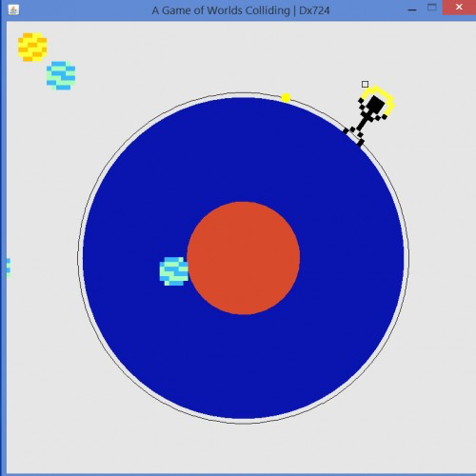Image resolution: width=476 pixels, height=476 pixels.
Task: Click the small yellow dot on the orbit ring
Action: pyautogui.click(x=286, y=98)
